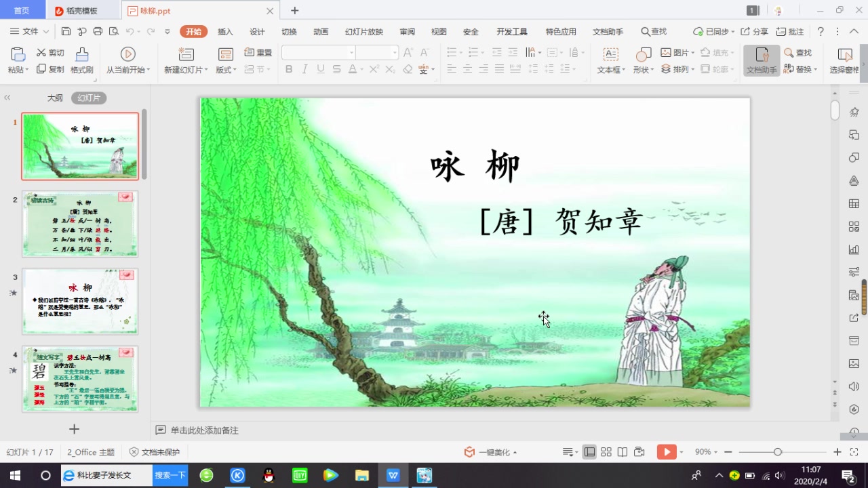
Task: Click the 批注 comment button
Action: pyautogui.click(x=790, y=31)
